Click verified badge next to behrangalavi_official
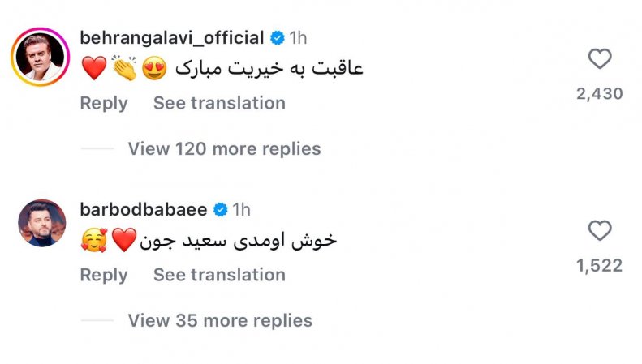The image size is (642, 364). coord(277,37)
